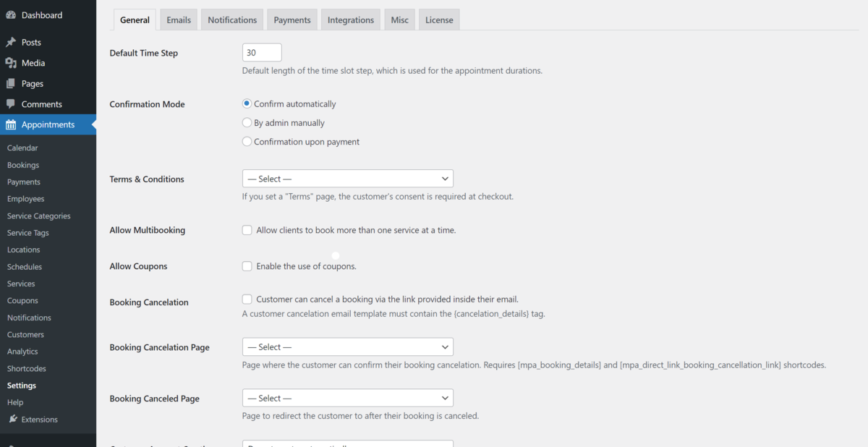
Task: Go to Service Tags submenu link
Action: (x=28, y=233)
